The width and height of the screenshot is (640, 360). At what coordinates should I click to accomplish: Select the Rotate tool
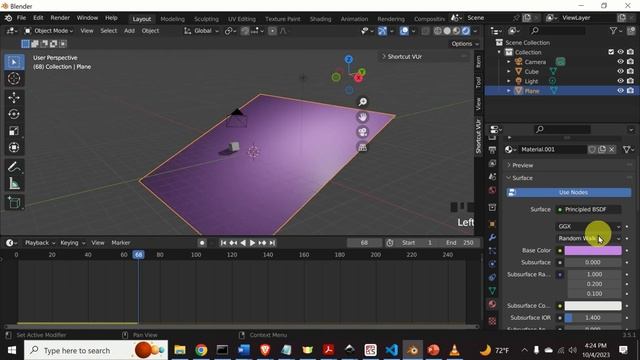pos(14,114)
